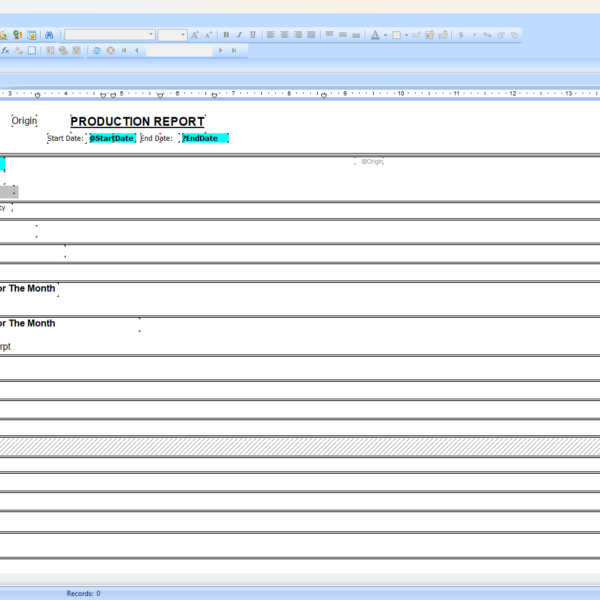Viewport: 600px width, 600px height.
Task: Toggle bold formatting
Action: (226, 35)
